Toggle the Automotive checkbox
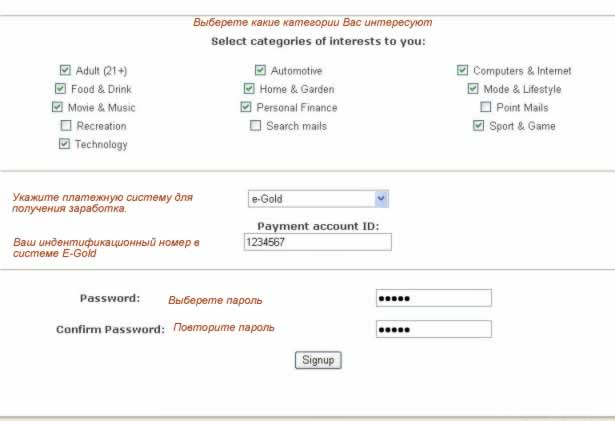Viewport: 615px width, 421px height. pos(260,70)
